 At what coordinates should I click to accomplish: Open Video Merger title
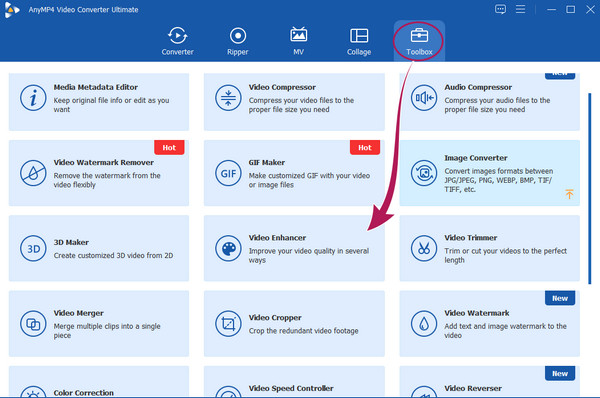78,313
